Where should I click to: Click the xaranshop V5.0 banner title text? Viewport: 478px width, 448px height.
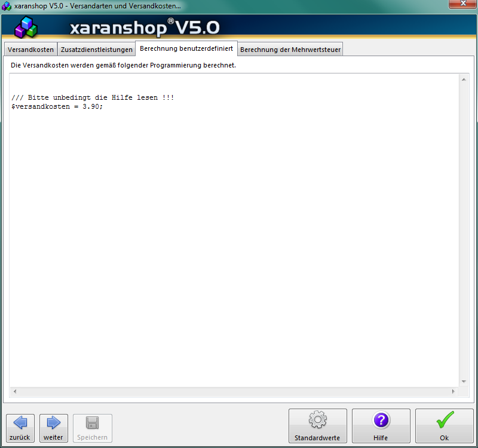click(145, 27)
